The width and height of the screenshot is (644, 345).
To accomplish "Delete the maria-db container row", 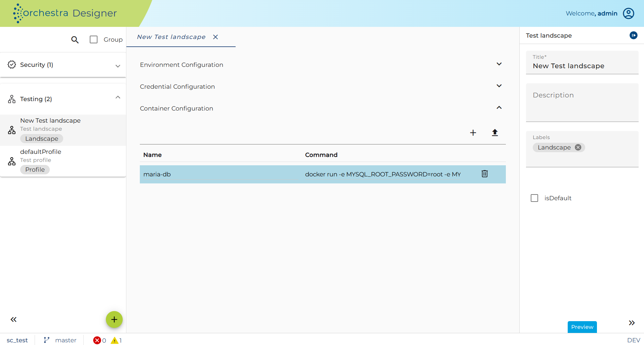I will pyautogui.click(x=485, y=174).
